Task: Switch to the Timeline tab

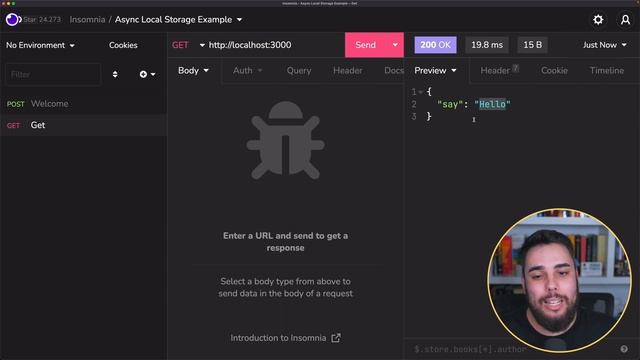Action: (x=607, y=71)
